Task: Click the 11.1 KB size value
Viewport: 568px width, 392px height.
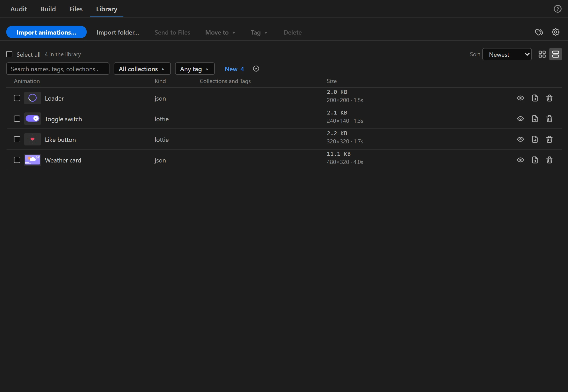Action: [338, 154]
